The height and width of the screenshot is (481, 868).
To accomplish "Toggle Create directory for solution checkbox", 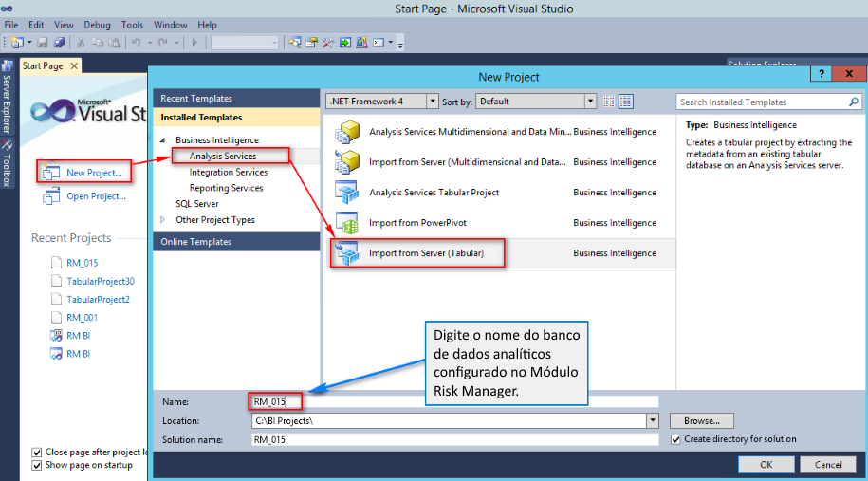I will [x=675, y=439].
